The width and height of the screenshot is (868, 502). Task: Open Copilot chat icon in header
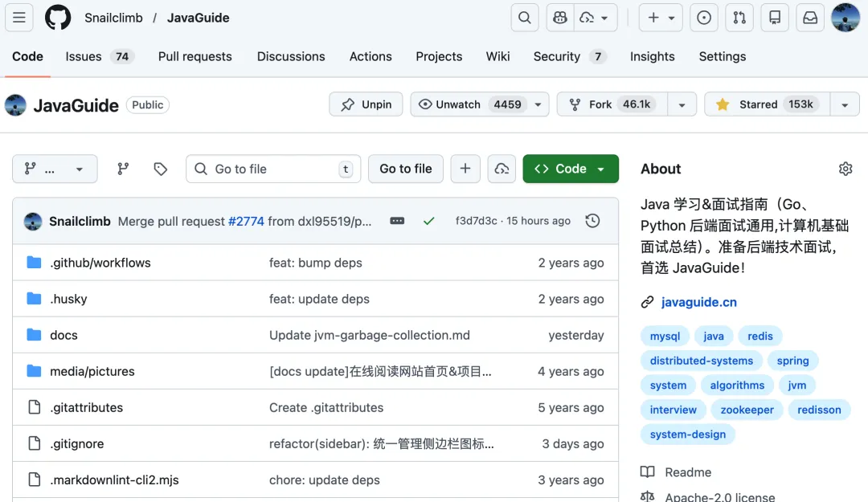tap(559, 18)
